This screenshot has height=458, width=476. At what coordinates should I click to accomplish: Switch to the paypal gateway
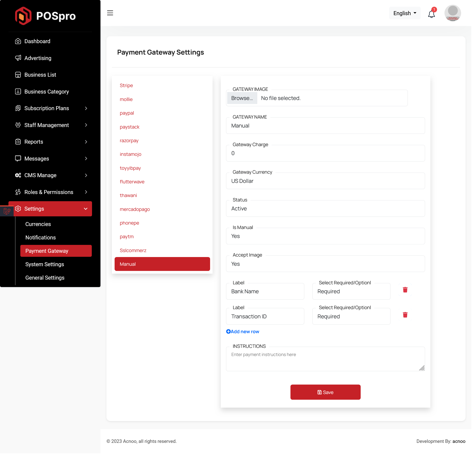(x=127, y=113)
